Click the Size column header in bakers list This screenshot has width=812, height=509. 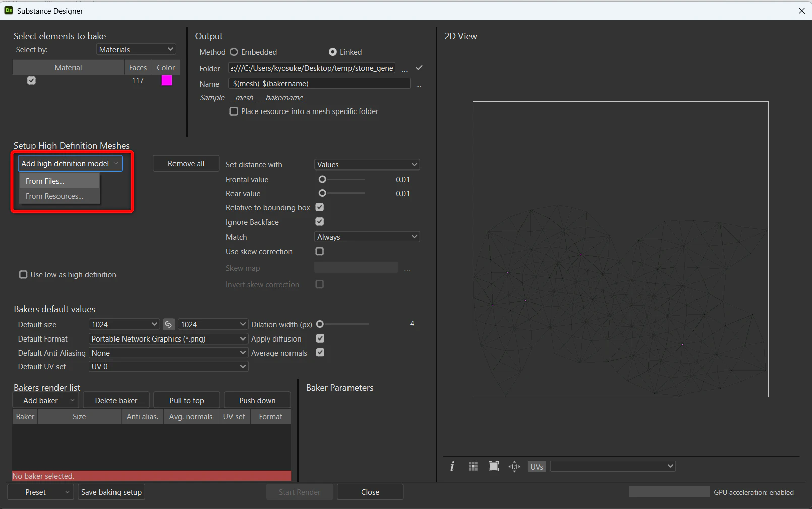click(x=79, y=417)
